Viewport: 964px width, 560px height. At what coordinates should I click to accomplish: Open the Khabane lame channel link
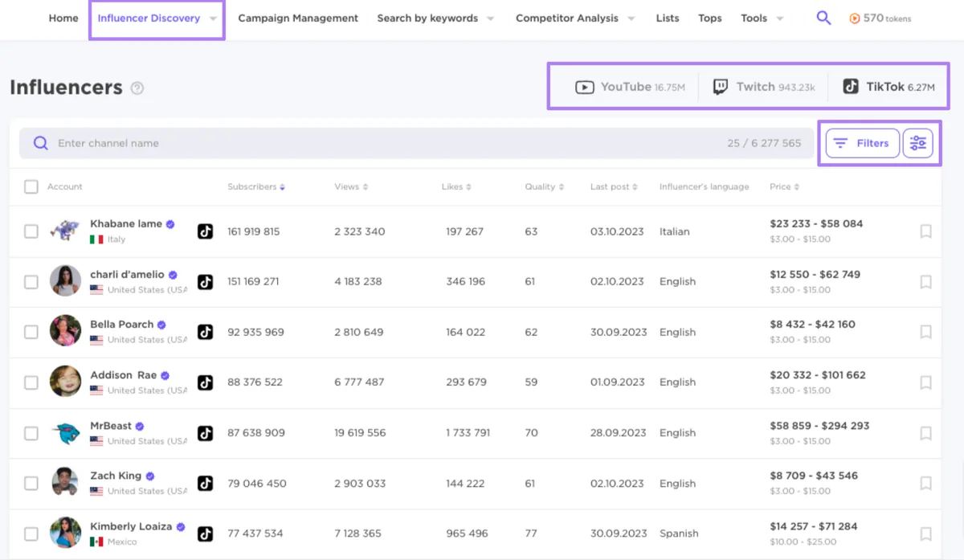click(x=126, y=223)
